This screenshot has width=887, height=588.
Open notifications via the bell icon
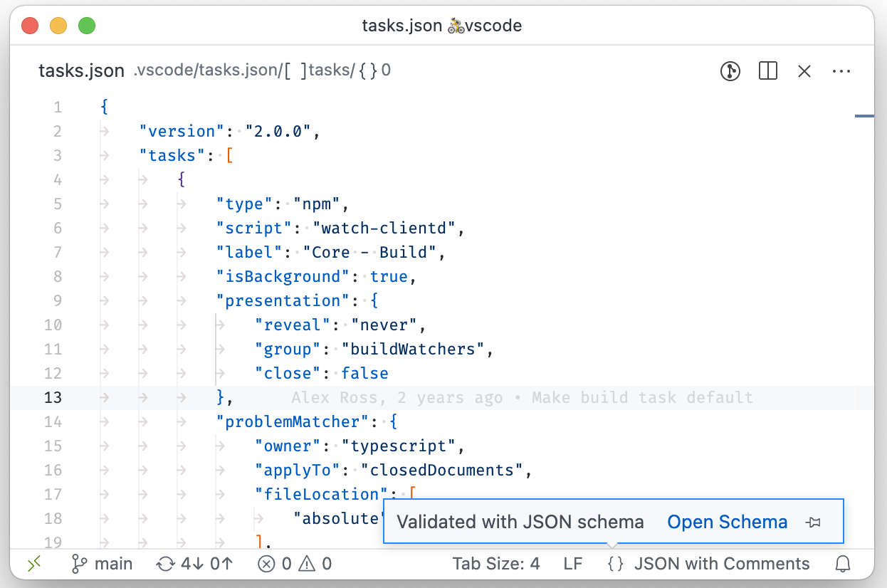click(x=843, y=563)
